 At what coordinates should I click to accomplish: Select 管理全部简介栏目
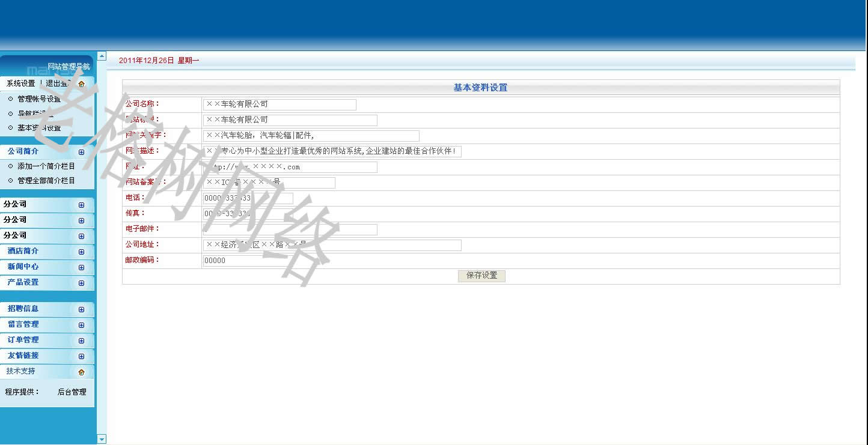click(x=46, y=181)
